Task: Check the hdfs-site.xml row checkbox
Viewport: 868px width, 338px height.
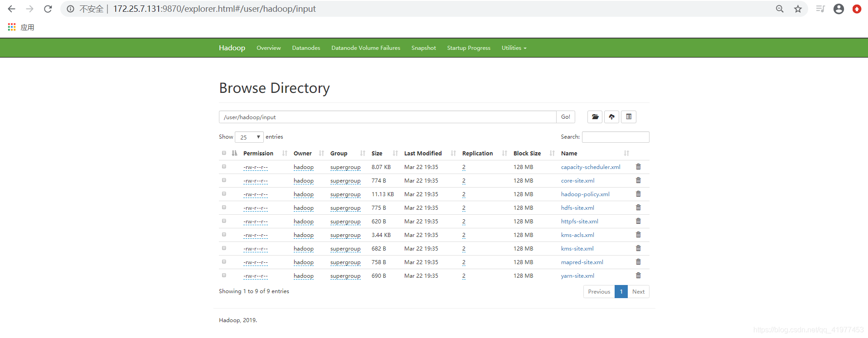Action: tap(224, 208)
